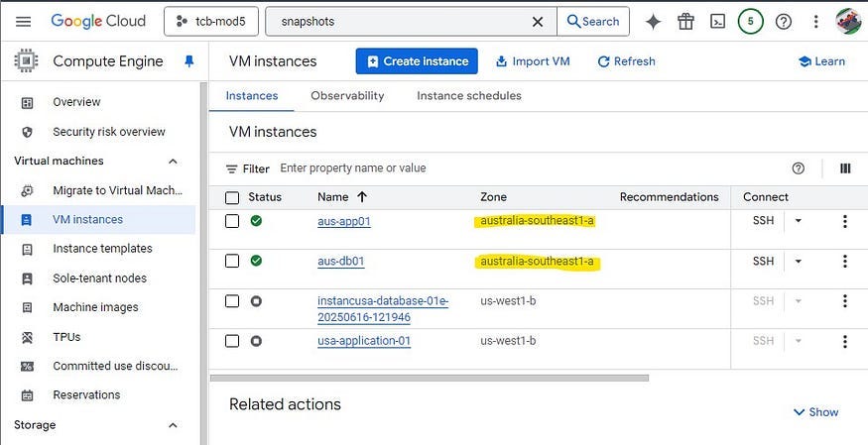The height and width of the screenshot is (445, 868).
Task: Activate Cloud Shell terminal icon
Action: point(717,22)
